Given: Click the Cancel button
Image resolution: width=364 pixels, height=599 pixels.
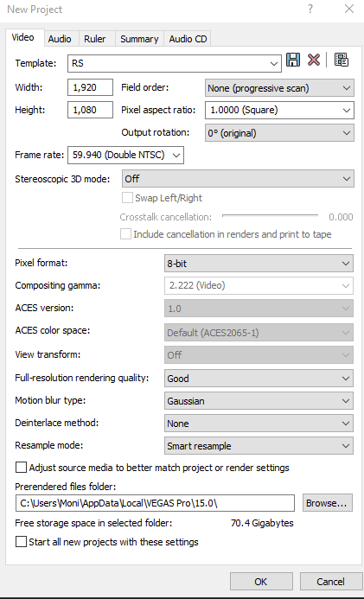Looking at the screenshot, I should tap(331, 582).
